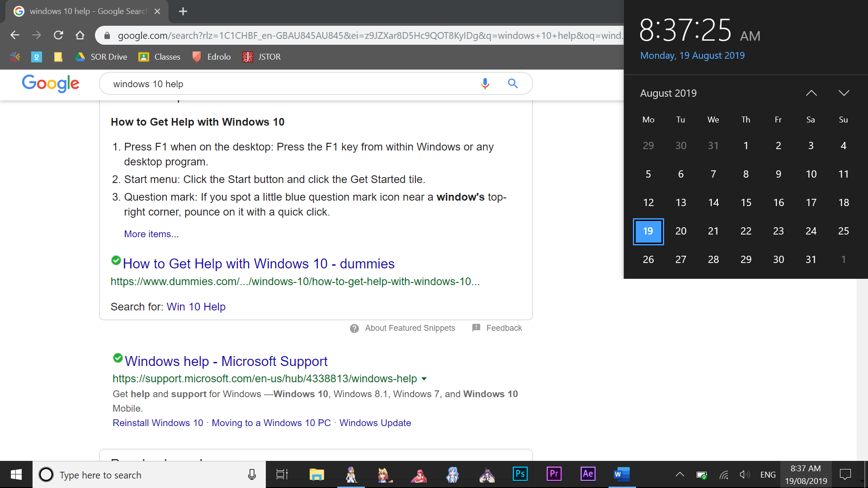Open After Effects from the taskbar
868x488 pixels.
point(588,474)
